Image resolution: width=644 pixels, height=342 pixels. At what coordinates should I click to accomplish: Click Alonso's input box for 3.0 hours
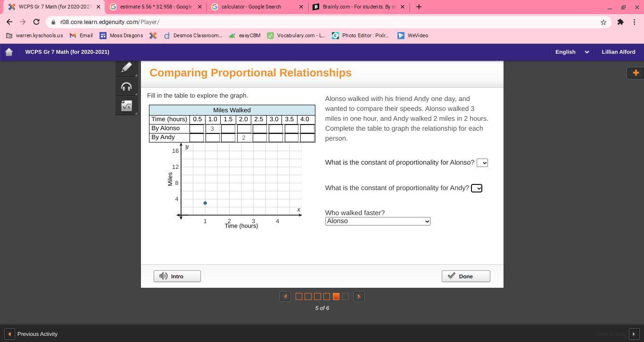[276, 129]
